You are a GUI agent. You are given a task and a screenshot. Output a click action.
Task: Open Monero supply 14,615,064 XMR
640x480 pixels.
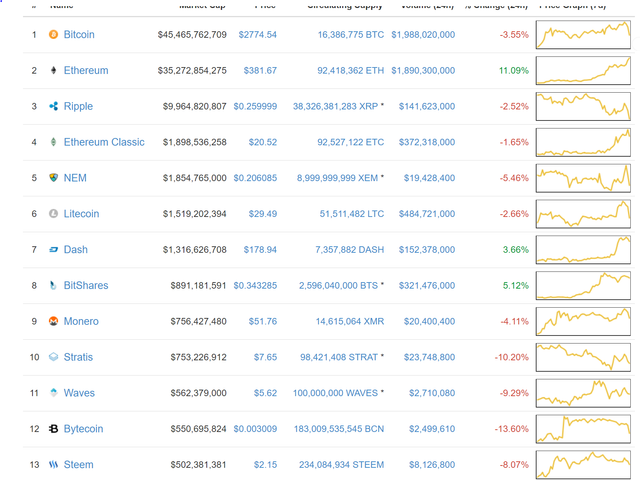pyautogui.click(x=350, y=321)
